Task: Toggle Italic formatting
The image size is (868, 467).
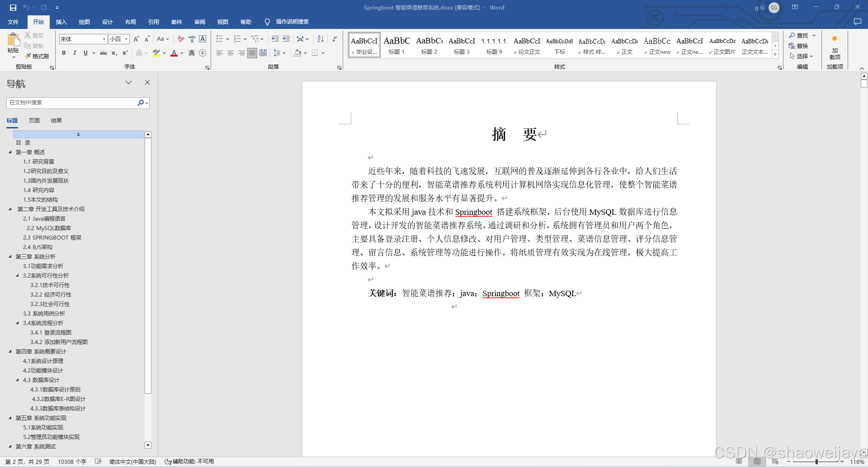Action: pyautogui.click(x=75, y=53)
